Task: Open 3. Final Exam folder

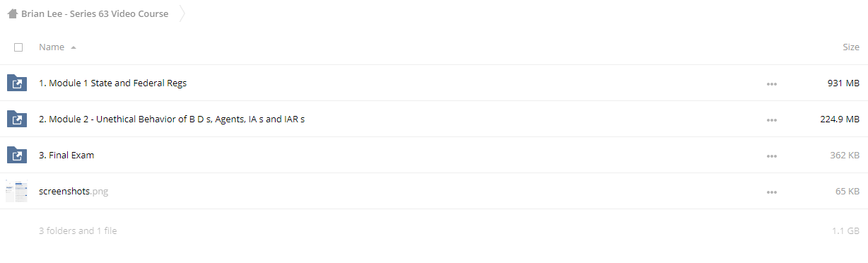Action: [66, 156]
